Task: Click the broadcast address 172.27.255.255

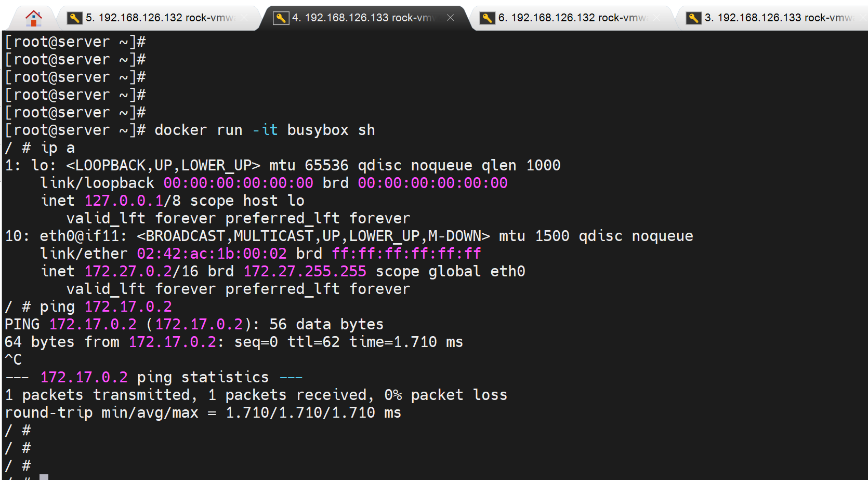Action: click(x=305, y=271)
